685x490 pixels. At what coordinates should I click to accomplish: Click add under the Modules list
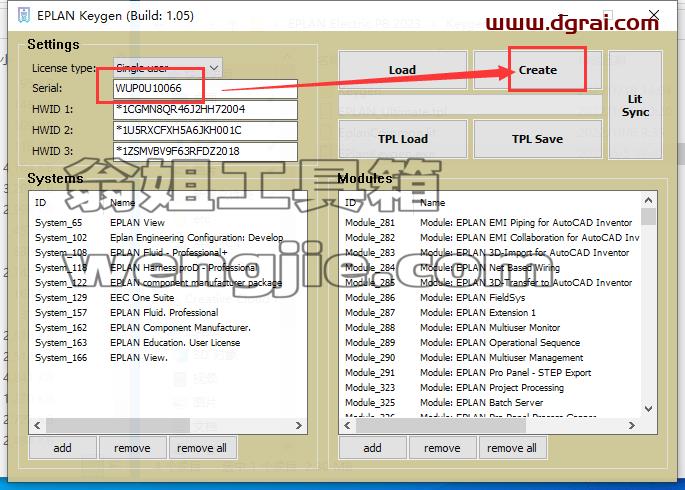pos(373,448)
